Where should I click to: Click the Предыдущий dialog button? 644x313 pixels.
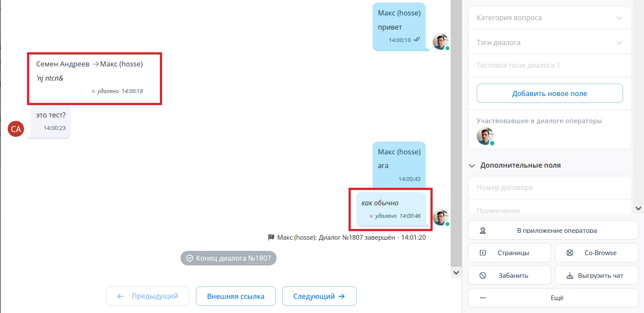[147, 296]
